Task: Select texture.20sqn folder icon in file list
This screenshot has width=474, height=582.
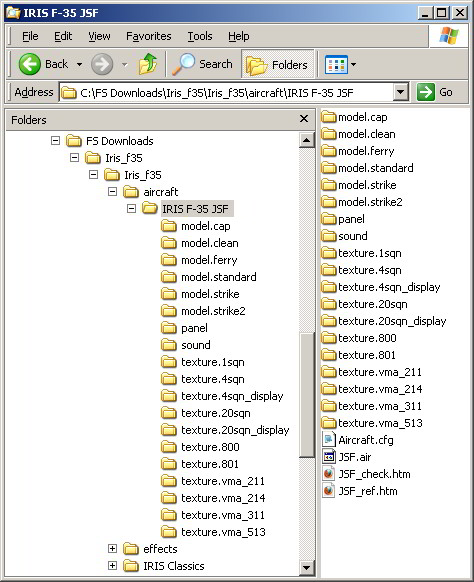Action: point(328,304)
